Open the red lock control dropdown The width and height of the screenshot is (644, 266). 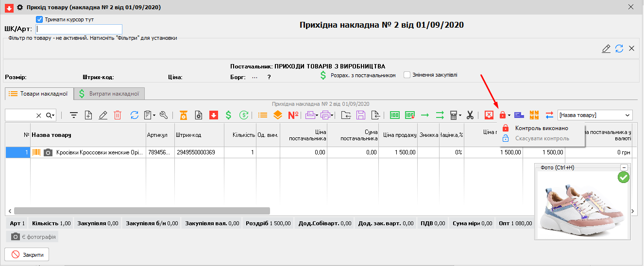[x=509, y=116]
